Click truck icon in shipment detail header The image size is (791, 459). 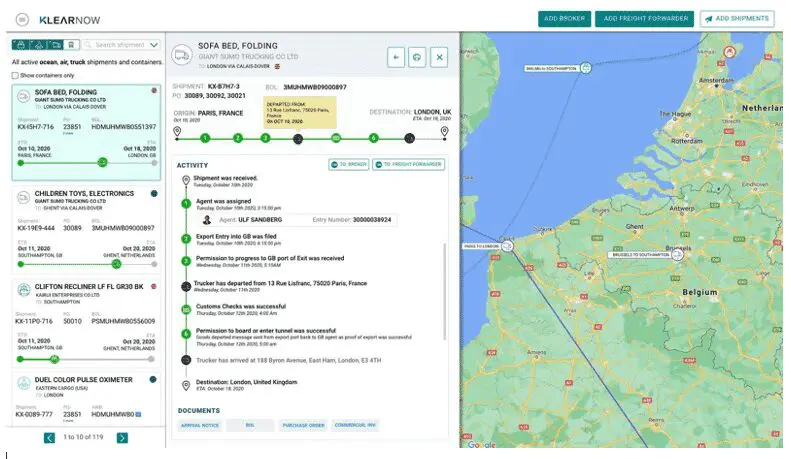(182, 55)
